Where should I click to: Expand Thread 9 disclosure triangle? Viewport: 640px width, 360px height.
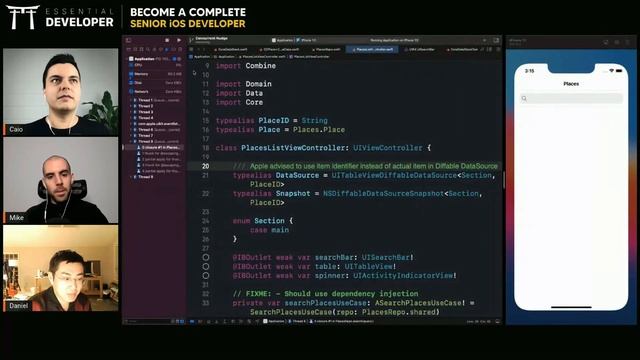[131, 177]
